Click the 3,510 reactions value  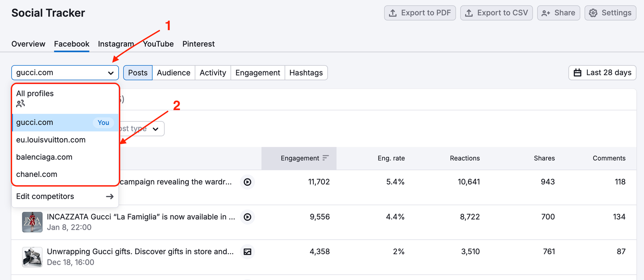(x=471, y=251)
